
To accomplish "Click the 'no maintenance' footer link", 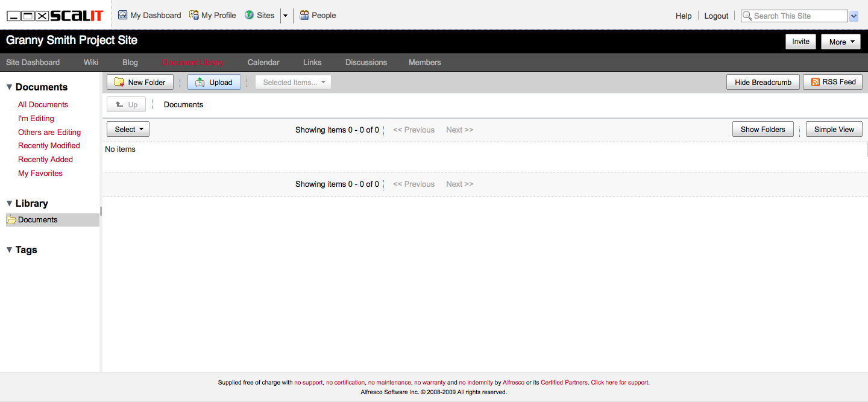I will click(x=389, y=382).
